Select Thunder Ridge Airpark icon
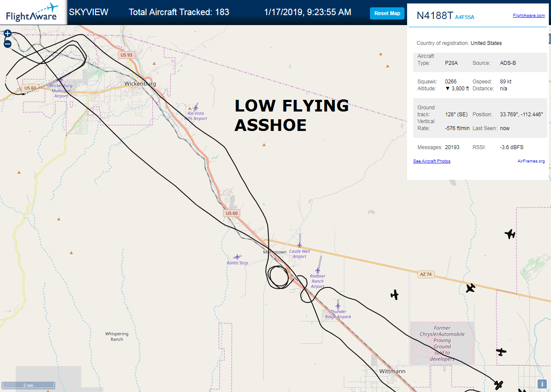Screen dimensions: 551x392 [x=338, y=306]
